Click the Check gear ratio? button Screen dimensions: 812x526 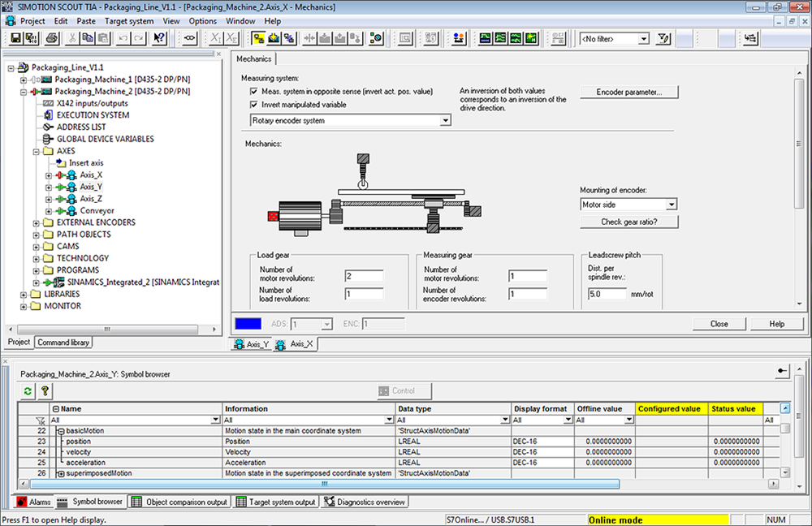628,222
